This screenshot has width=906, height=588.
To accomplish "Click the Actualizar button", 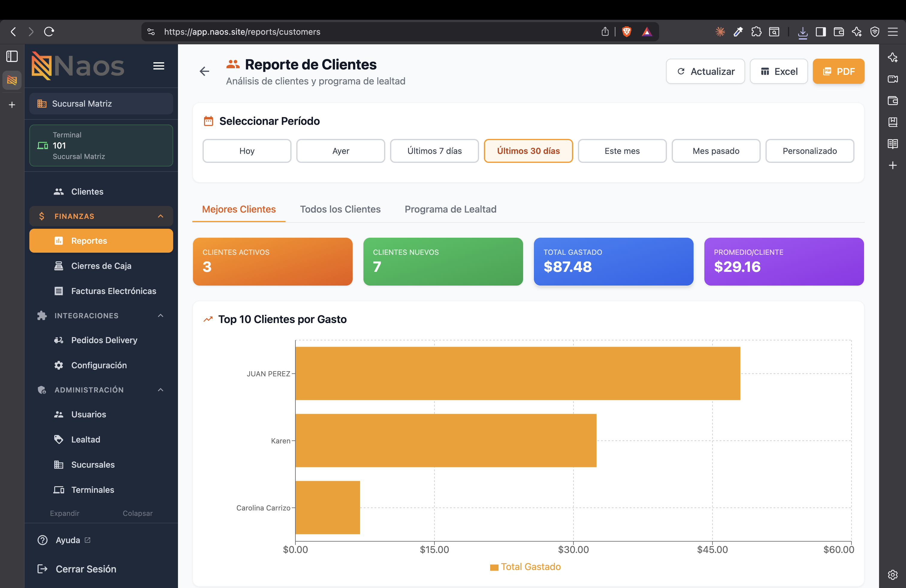I will pos(705,72).
